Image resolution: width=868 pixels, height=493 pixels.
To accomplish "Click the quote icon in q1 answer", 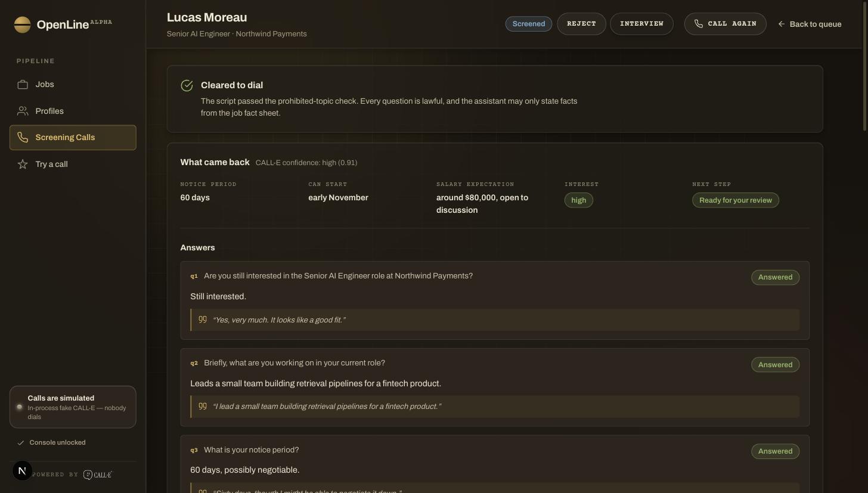I will coord(203,320).
